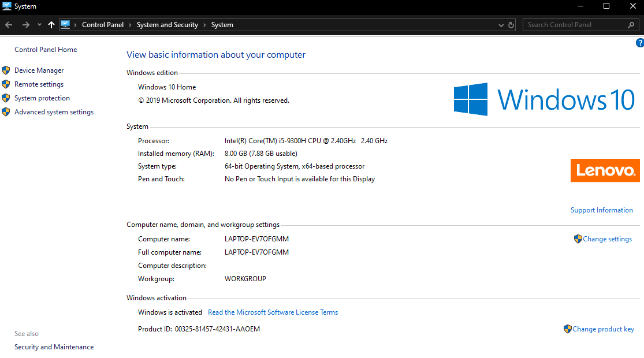The height and width of the screenshot is (358, 644).
Task: Open Control Panel breadcrumb
Action: (x=103, y=25)
